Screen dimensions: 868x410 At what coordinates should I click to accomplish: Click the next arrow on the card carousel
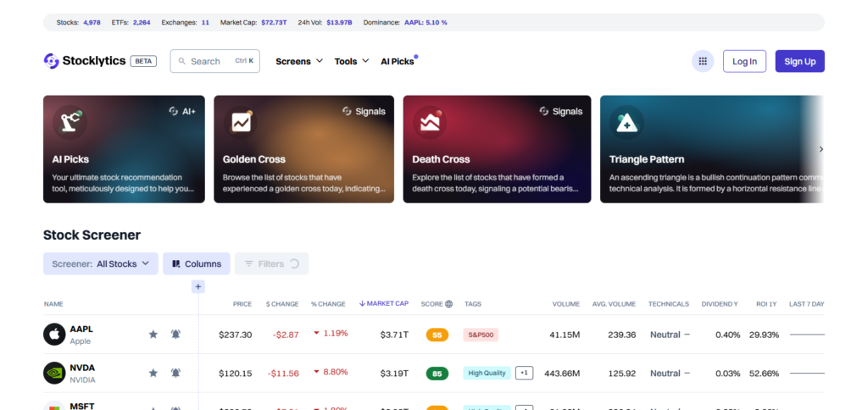[x=821, y=149]
